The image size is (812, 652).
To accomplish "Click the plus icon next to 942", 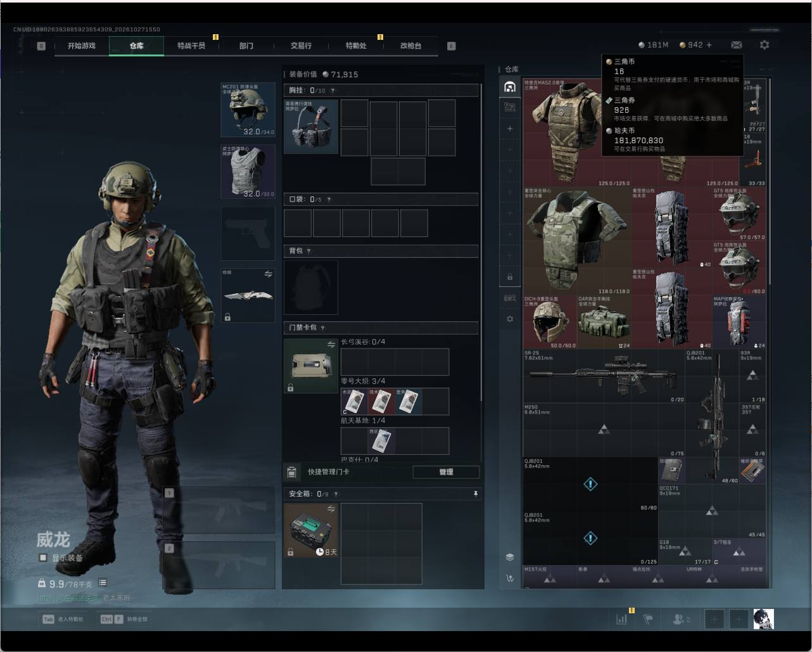I will pyautogui.click(x=709, y=45).
